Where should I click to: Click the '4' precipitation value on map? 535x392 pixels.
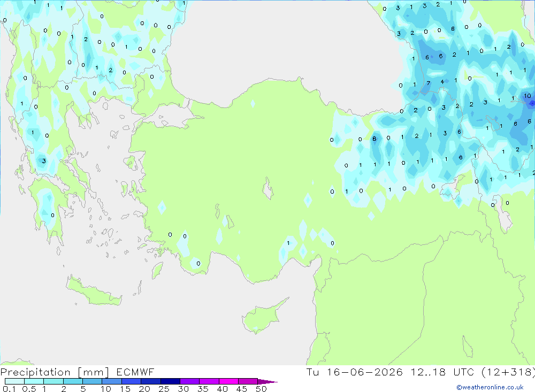tap(442, 82)
